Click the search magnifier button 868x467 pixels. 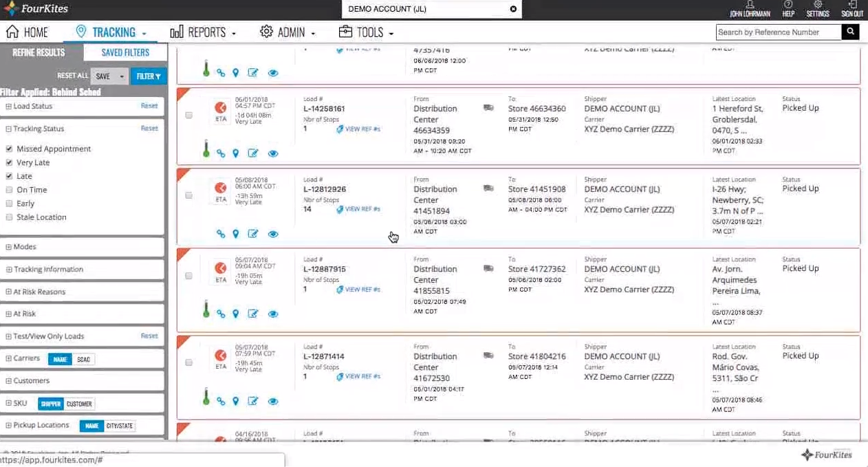coord(851,32)
